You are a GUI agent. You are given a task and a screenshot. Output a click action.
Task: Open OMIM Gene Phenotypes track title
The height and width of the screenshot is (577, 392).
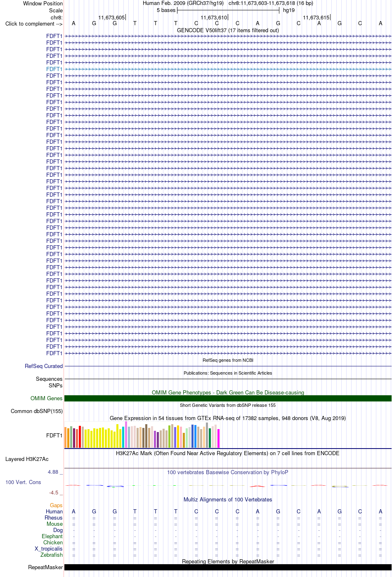click(x=228, y=392)
